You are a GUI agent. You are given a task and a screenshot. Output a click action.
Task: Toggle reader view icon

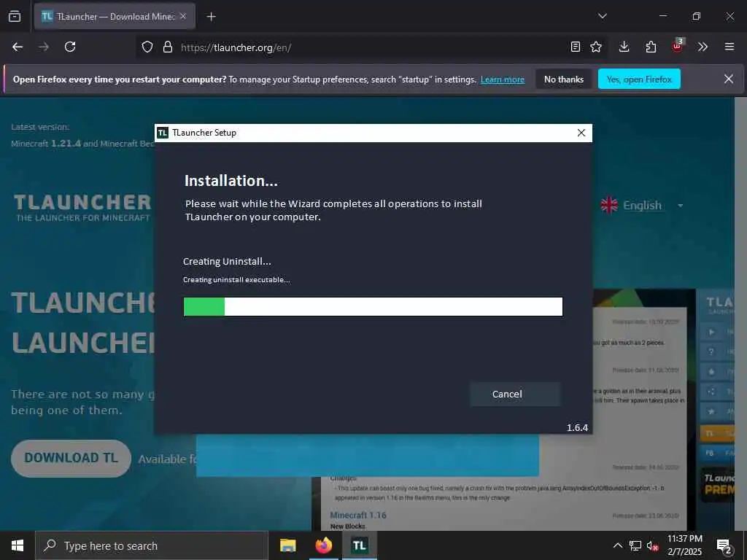(x=576, y=47)
